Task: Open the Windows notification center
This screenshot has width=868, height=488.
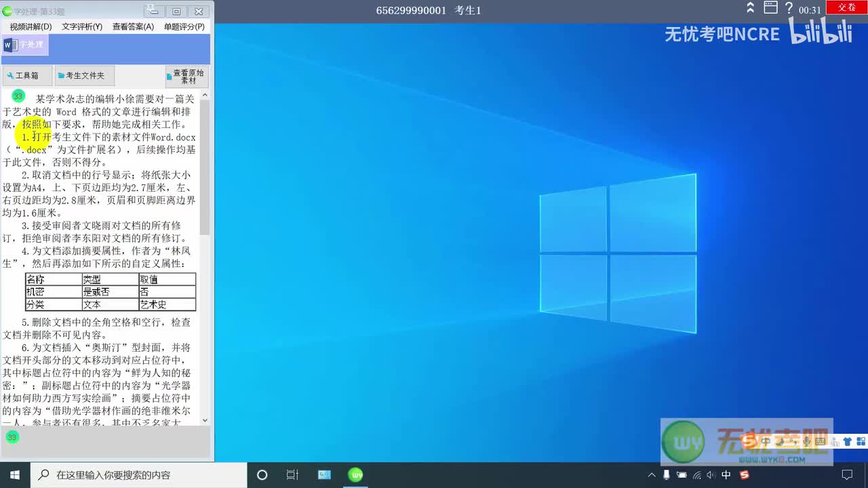Action: [847, 475]
